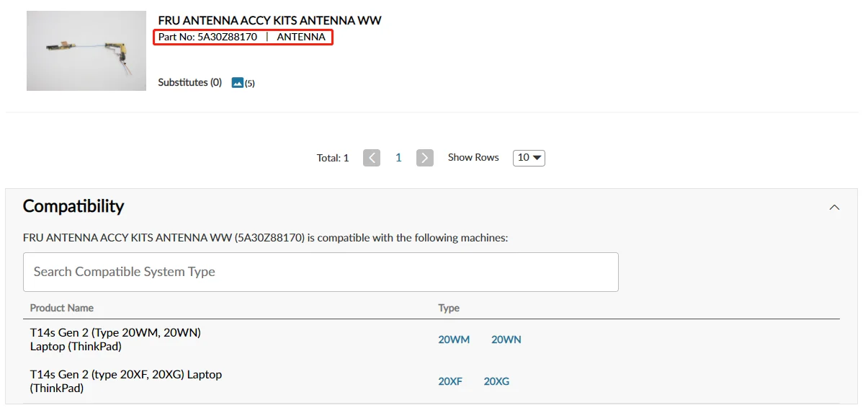
Task: Open the Show Rows dropdown
Action: coord(529,158)
